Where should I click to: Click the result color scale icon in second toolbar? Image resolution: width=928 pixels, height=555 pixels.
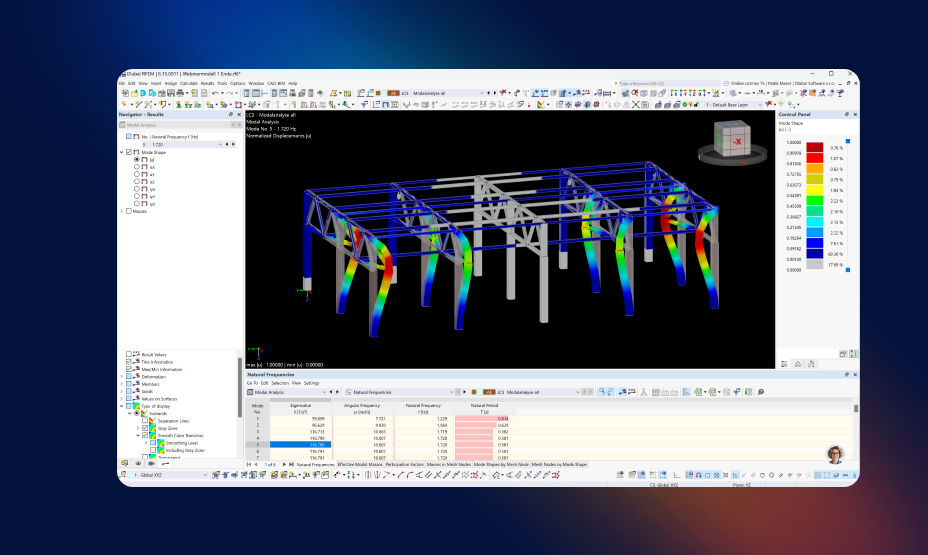(x=540, y=105)
